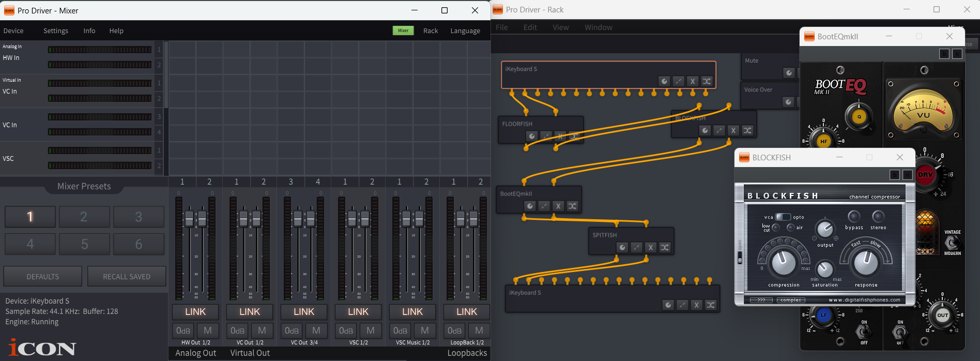The height and width of the screenshot is (361, 980).
Task: Toggle the BLOCKFISH air button
Action: coord(790,227)
